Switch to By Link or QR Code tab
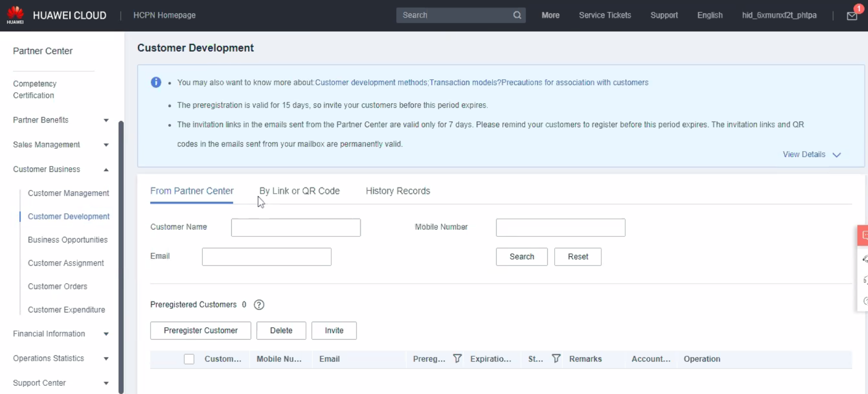868x394 pixels. coord(299,191)
